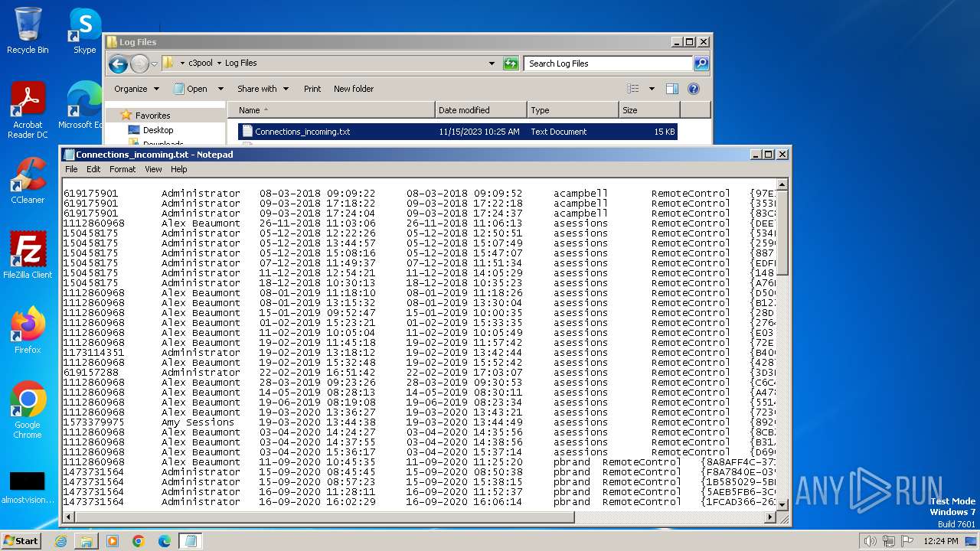Click New folder in Explorer toolbar
The image size is (980, 551).
[354, 89]
